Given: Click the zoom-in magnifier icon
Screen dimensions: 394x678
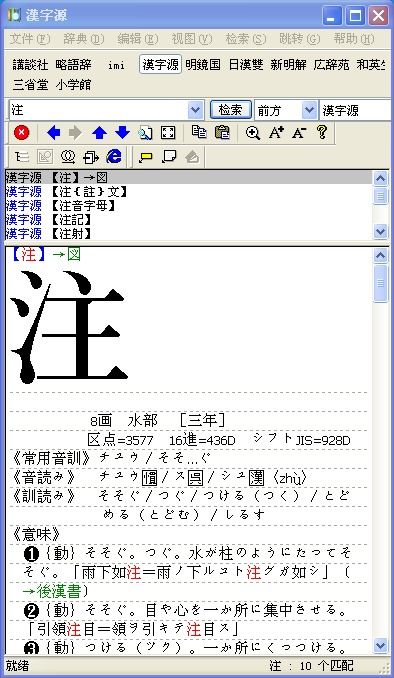Looking at the screenshot, I should [253, 133].
